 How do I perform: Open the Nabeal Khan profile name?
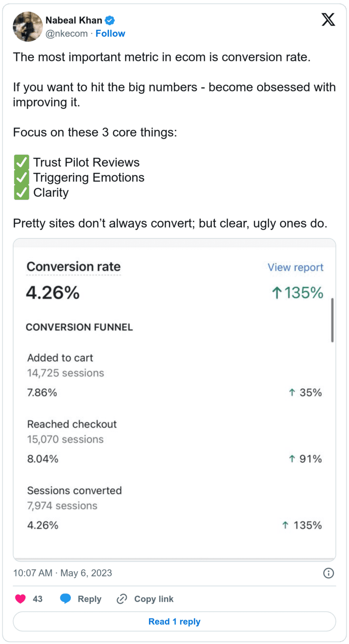coord(74,20)
